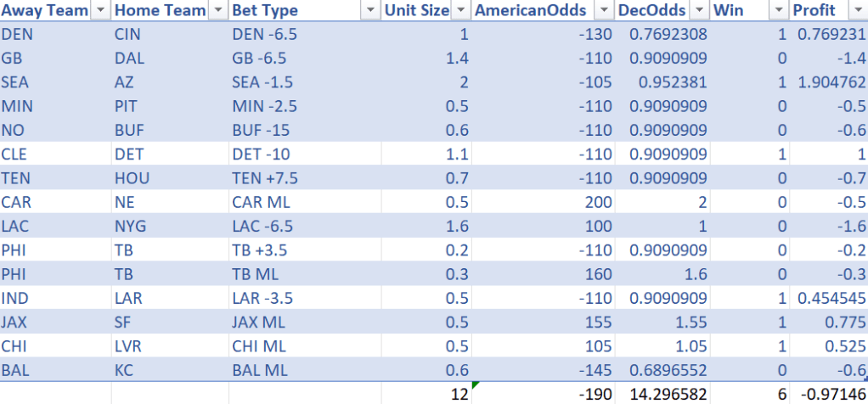Select the Unit Size total cell showing 12

click(x=425, y=393)
